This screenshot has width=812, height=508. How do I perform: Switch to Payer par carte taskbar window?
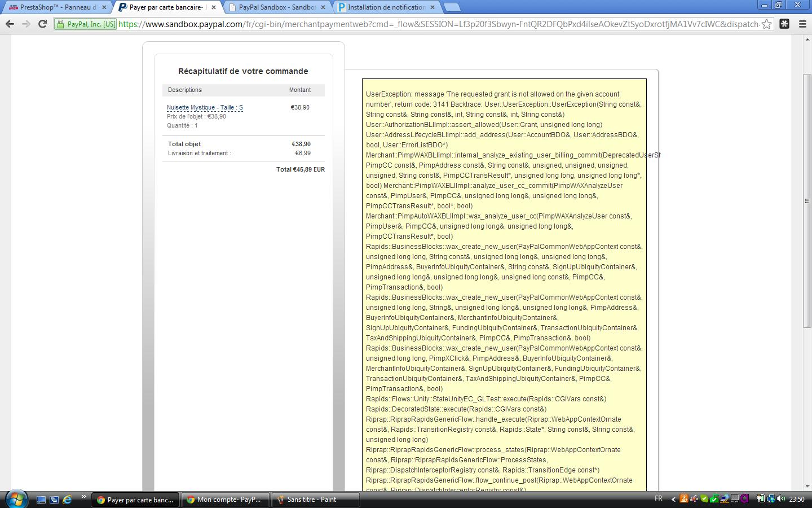point(135,500)
